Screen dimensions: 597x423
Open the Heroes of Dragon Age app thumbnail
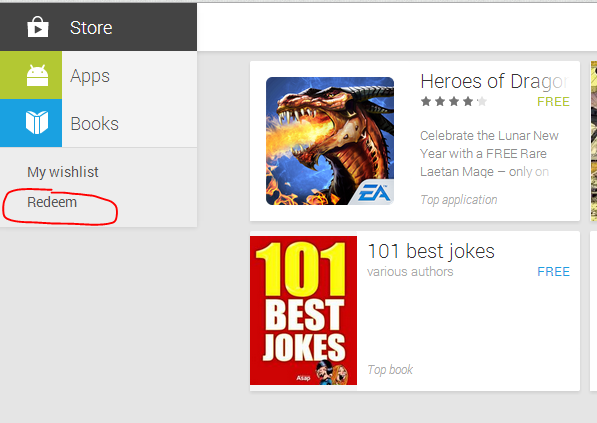point(330,141)
